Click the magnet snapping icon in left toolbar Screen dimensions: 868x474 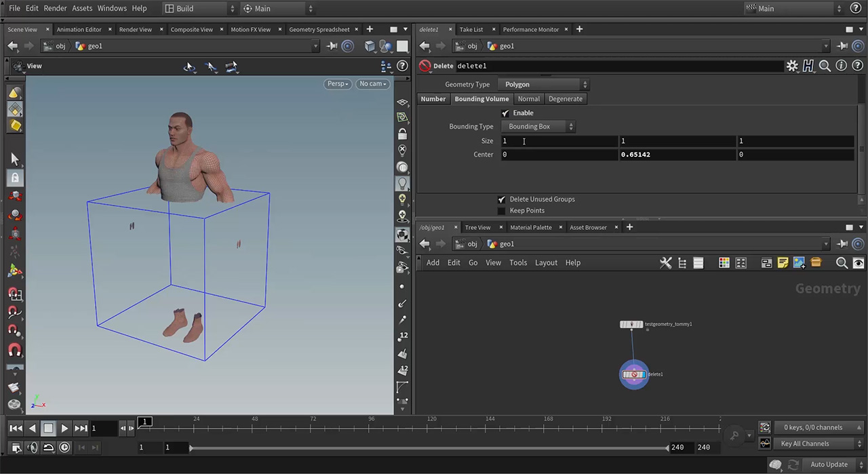click(x=15, y=350)
